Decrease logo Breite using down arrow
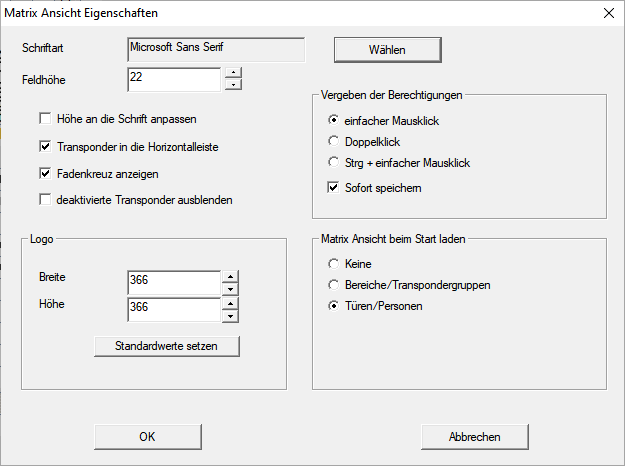This screenshot has height=466, width=625. [229, 290]
